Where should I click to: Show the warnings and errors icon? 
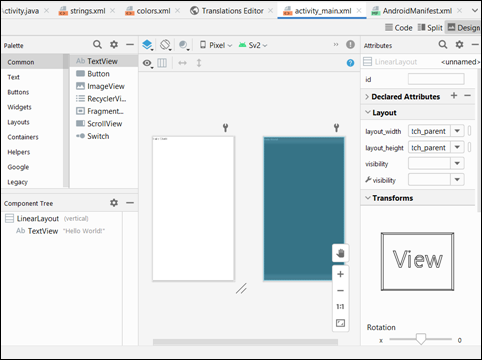point(350,44)
